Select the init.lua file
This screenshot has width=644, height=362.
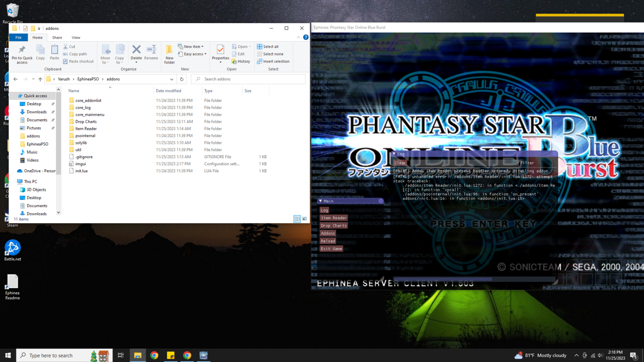tap(81, 171)
